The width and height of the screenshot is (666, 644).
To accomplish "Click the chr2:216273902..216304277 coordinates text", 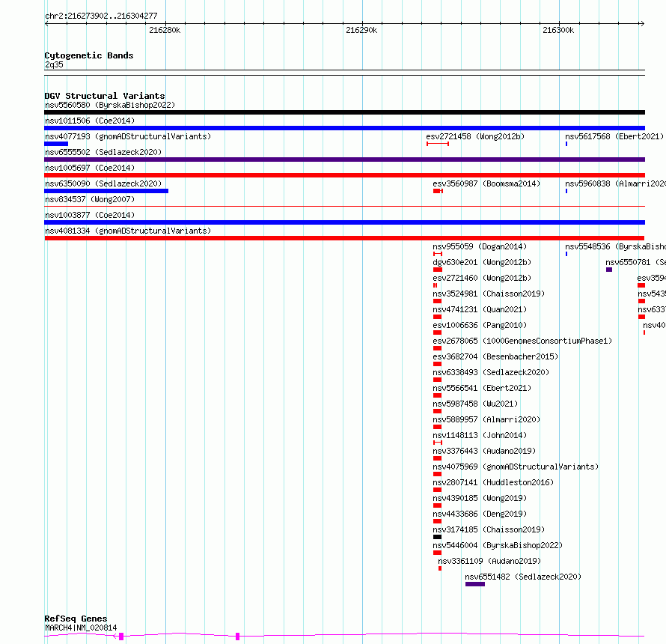I will point(101,16).
